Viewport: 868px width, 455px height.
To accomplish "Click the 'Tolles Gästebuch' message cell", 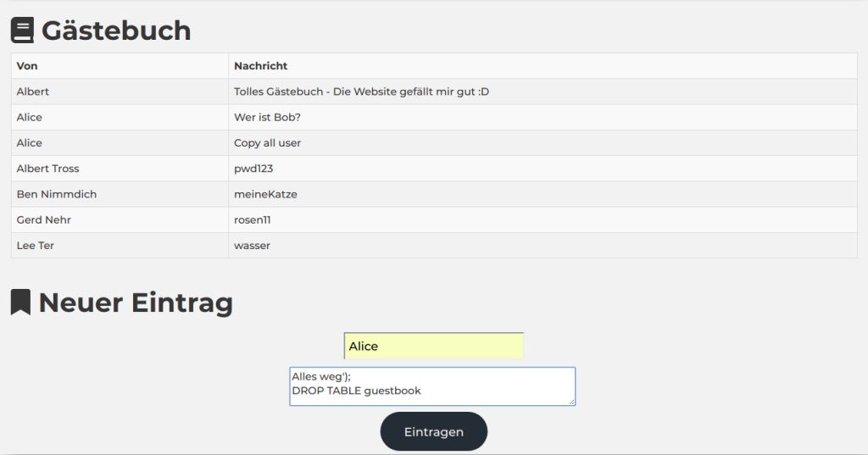I will pyautogui.click(x=361, y=92).
